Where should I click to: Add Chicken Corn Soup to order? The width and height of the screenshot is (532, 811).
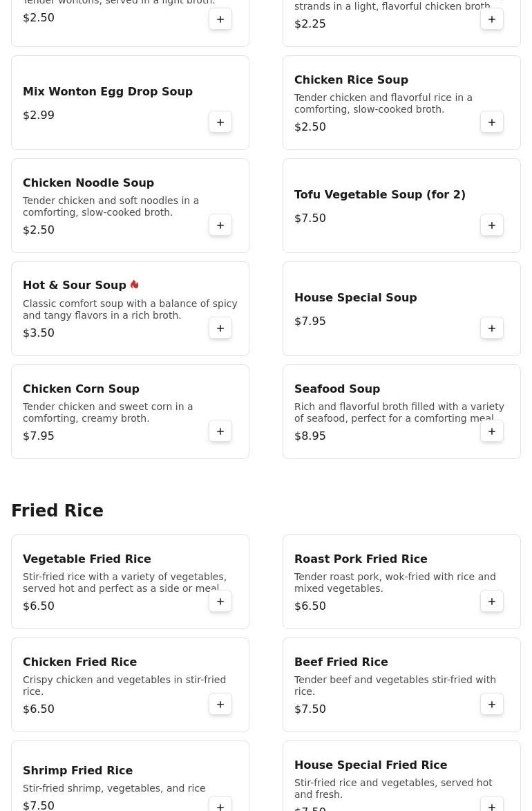[x=220, y=431]
